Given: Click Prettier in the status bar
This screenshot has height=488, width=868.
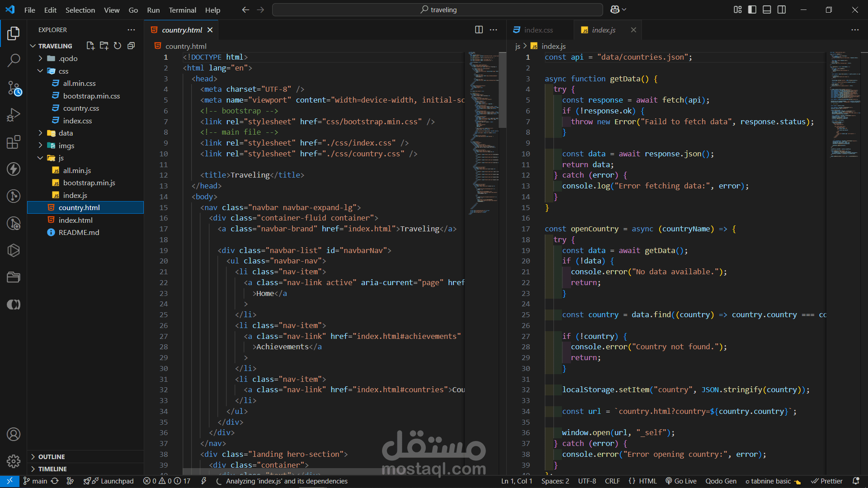Looking at the screenshot, I should pos(827,481).
